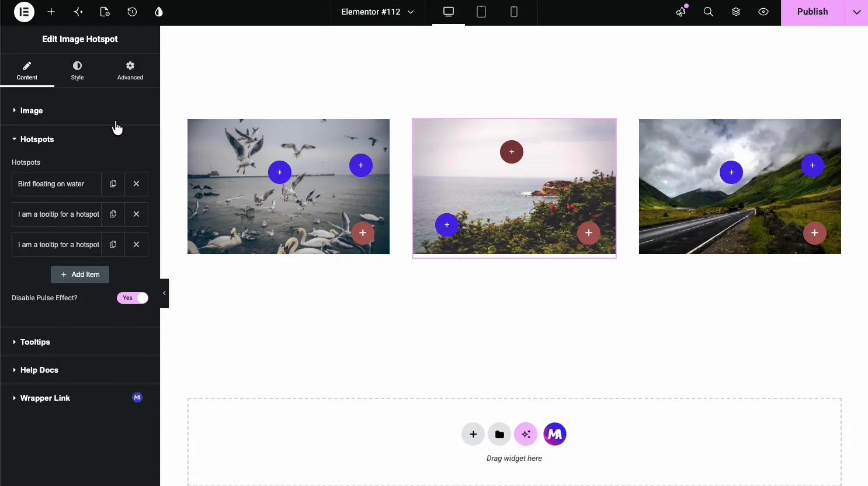The height and width of the screenshot is (486, 868).
Task: Click red hotspot on road image
Action: [815, 233]
